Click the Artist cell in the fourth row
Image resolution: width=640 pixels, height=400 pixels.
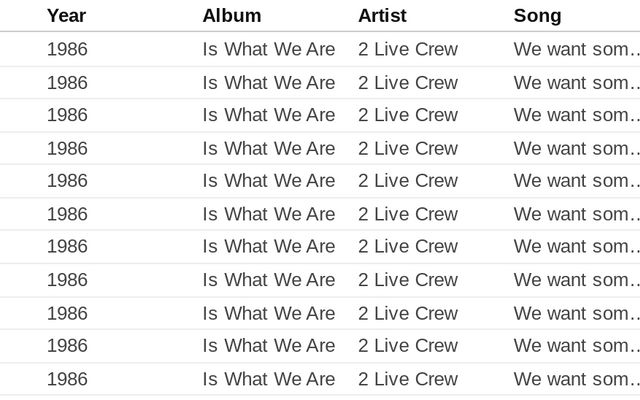click(408, 148)
